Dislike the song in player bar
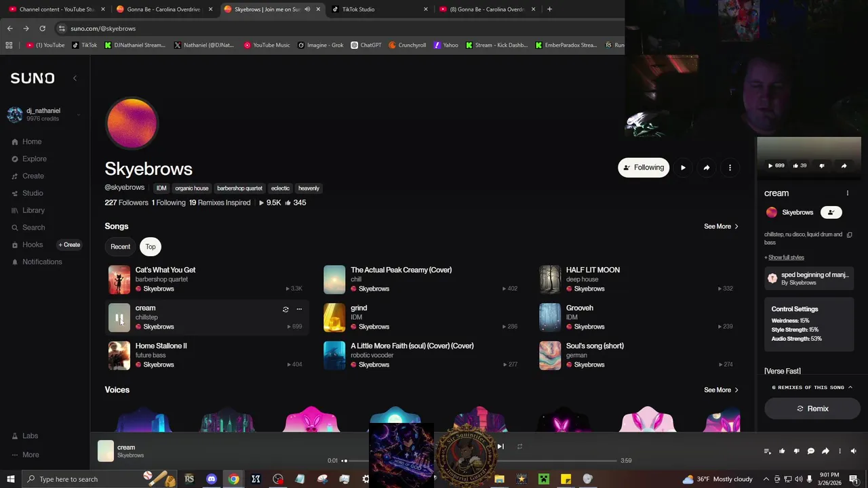The height and width of the screenshot is (488, 868). (x=796, y=451)
